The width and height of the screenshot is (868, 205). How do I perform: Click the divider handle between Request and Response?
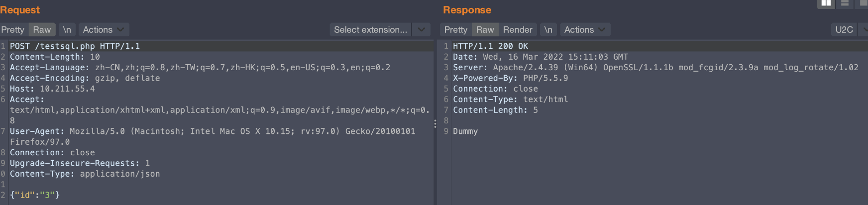pos(435,123)
